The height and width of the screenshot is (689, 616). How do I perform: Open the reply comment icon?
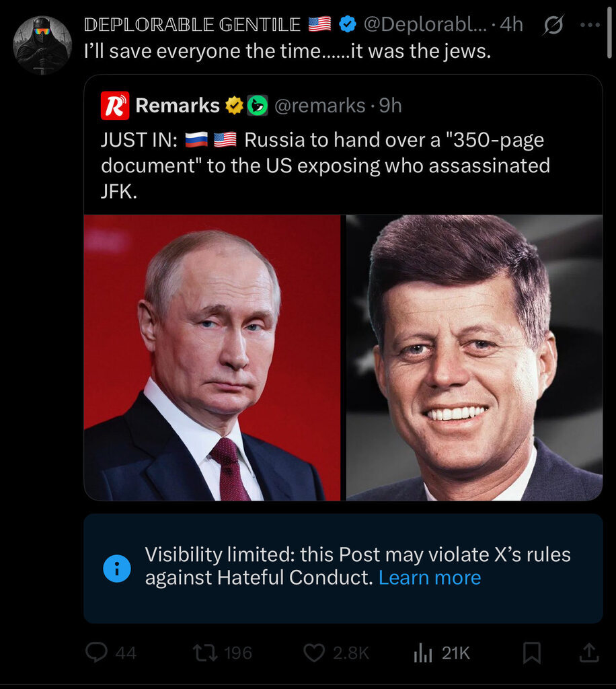coord(97,652)
